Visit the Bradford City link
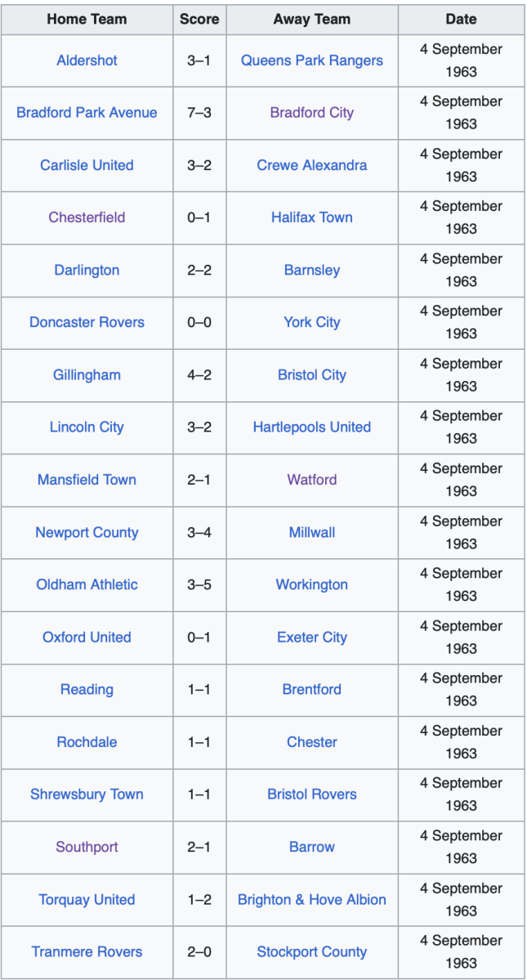The image size is (527, 980). click(311, 113)
